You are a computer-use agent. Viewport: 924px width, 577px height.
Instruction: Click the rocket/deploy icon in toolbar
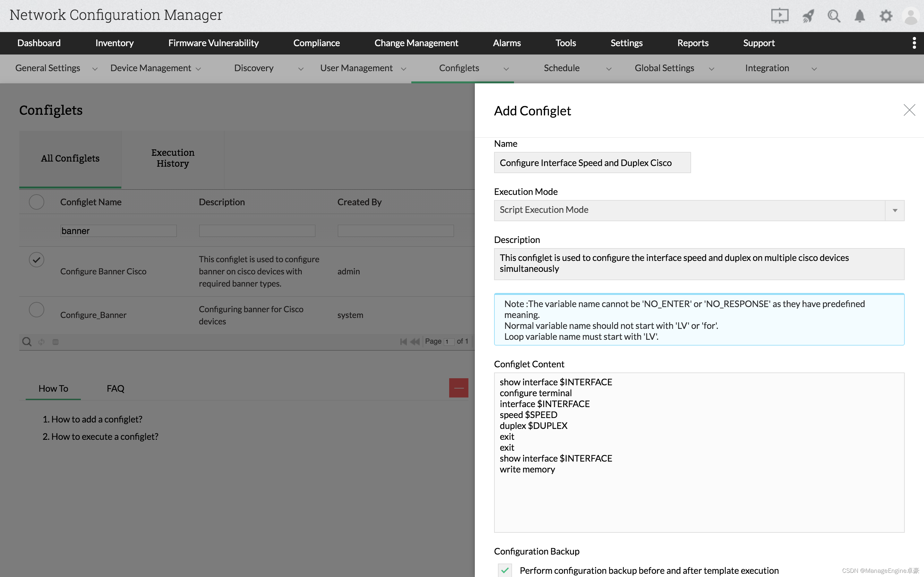[x=807, y=16]
